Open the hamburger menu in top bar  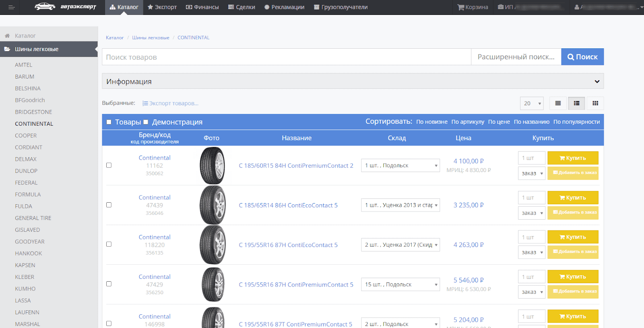(x=11, y=7)
